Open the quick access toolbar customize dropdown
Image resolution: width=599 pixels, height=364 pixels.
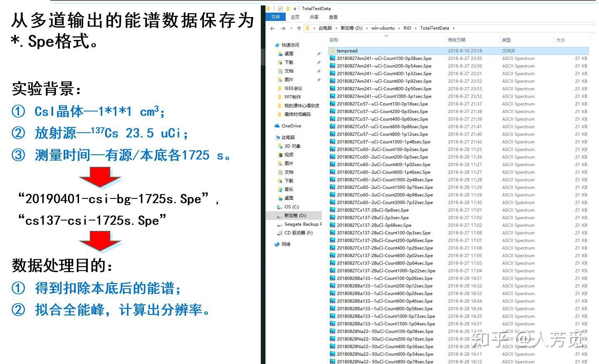pos(295,8)
